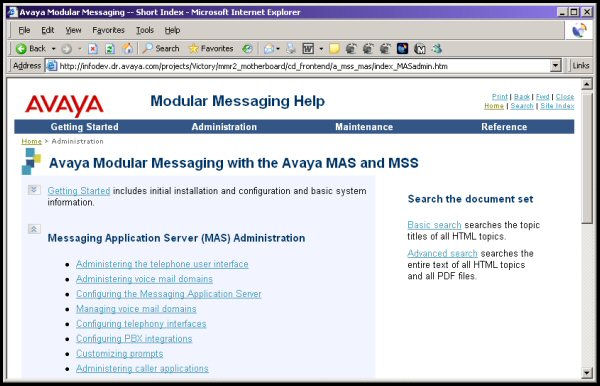
Task: Click the yellow Discuss note toolbar icon
Action: [334, 49]
